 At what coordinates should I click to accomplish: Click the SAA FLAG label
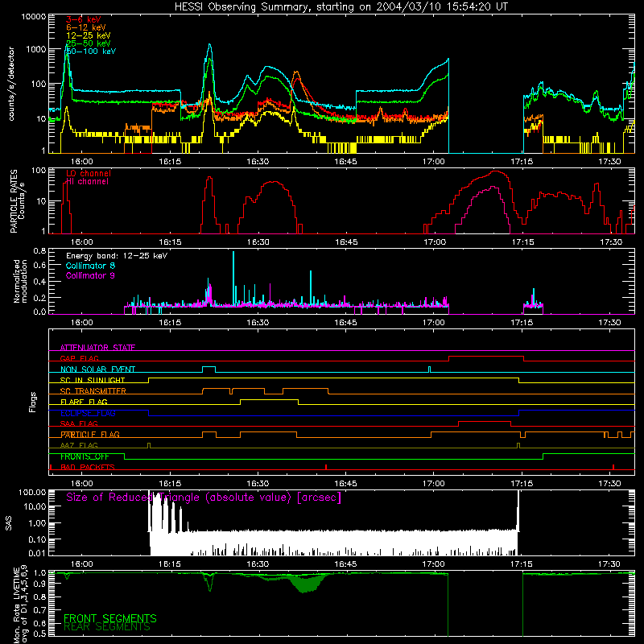79,423
